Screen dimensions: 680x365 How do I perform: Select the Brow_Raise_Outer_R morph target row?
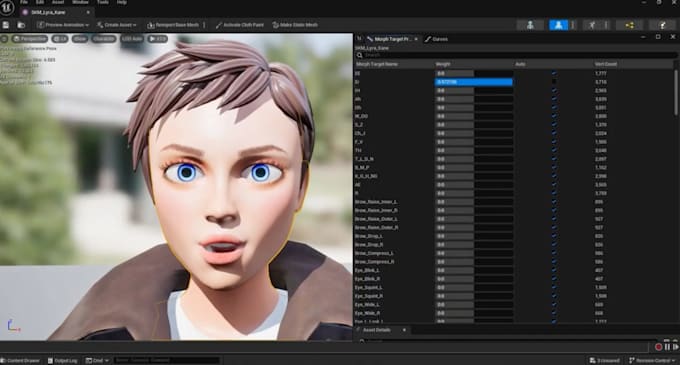click(514, 228)
